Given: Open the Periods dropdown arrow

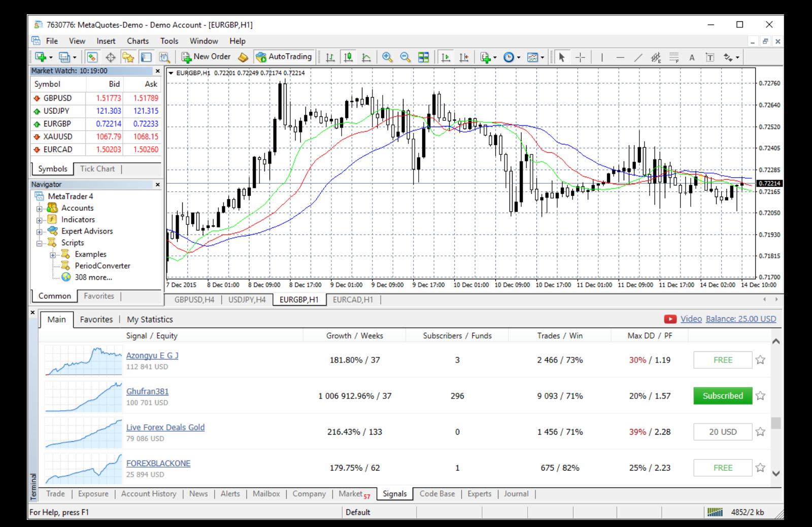Looking at the screenshot, I should 518,58.
